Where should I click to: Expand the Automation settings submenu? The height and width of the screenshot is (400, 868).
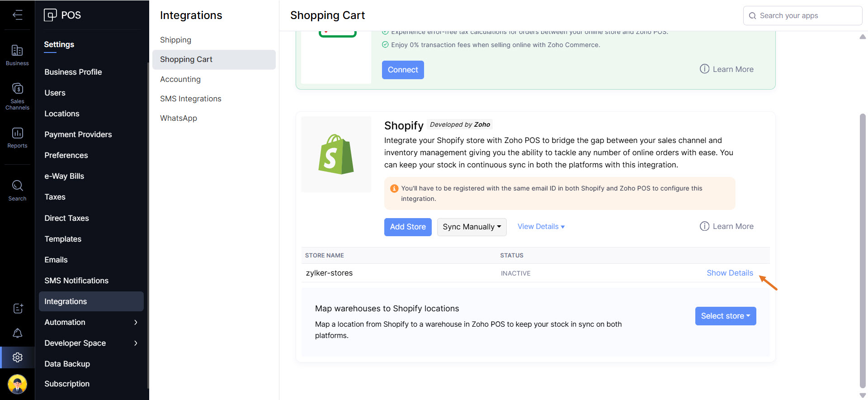pyautogui.click(x=91, y=322)
